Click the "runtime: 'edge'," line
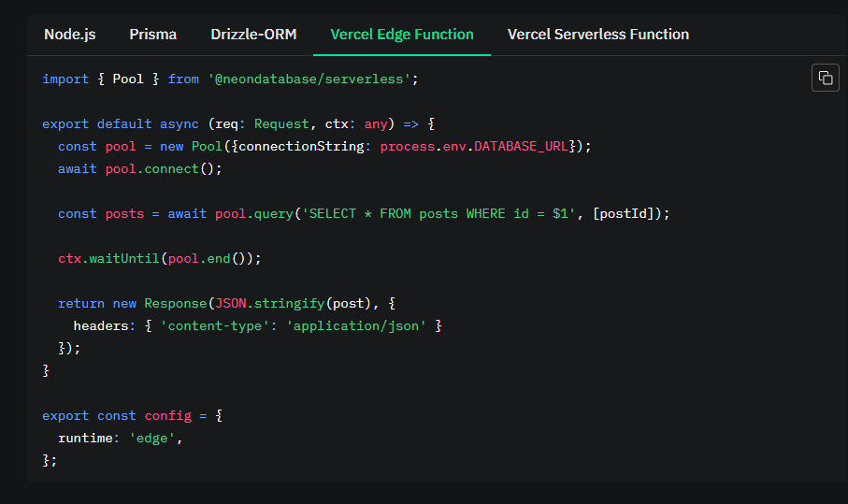The image size is (848, 504). (x=120, y=438)
